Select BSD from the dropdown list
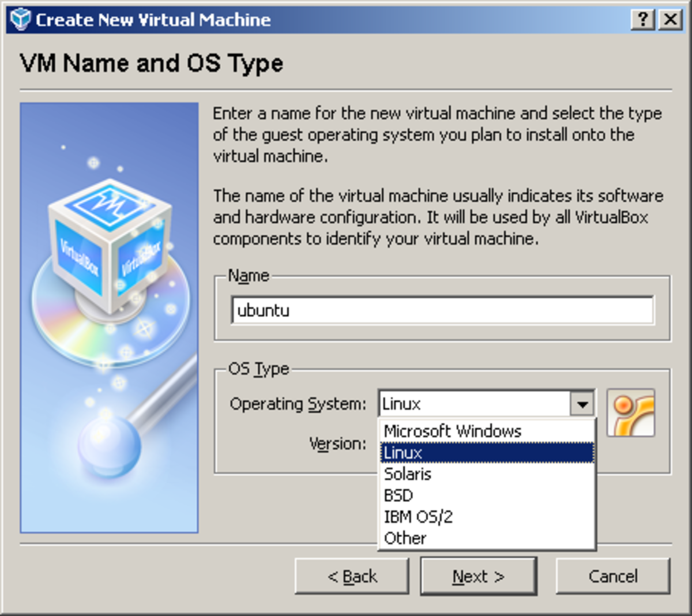The height and width of the screenshot is (616, 692). tap(398, 495)
